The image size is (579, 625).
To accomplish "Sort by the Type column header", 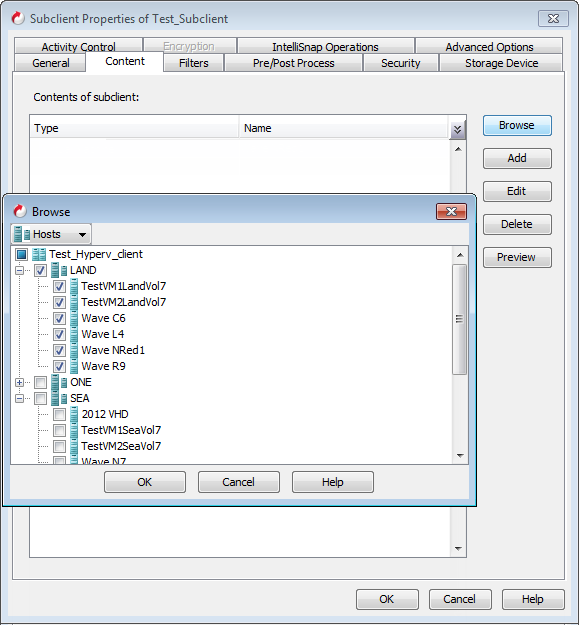I will (x=134, y=128).
